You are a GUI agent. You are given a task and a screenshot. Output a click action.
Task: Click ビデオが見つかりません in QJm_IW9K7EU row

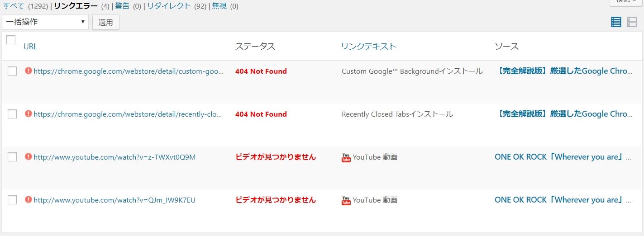(276, 200)
